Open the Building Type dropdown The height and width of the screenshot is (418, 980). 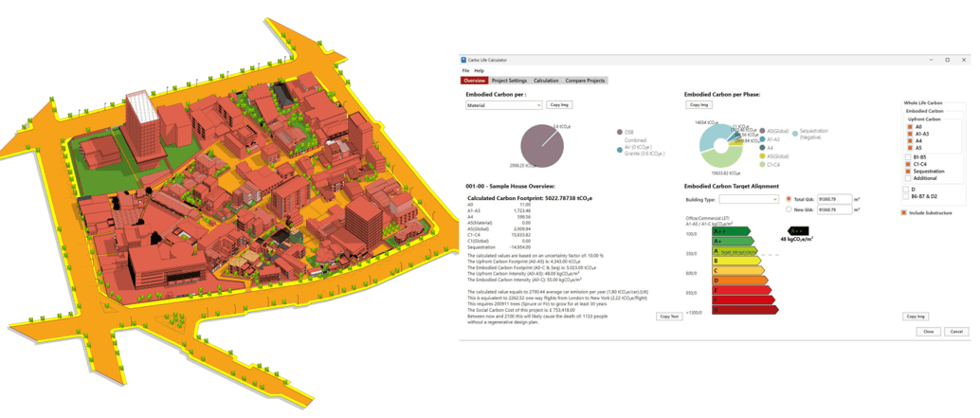tap(748, 199)
